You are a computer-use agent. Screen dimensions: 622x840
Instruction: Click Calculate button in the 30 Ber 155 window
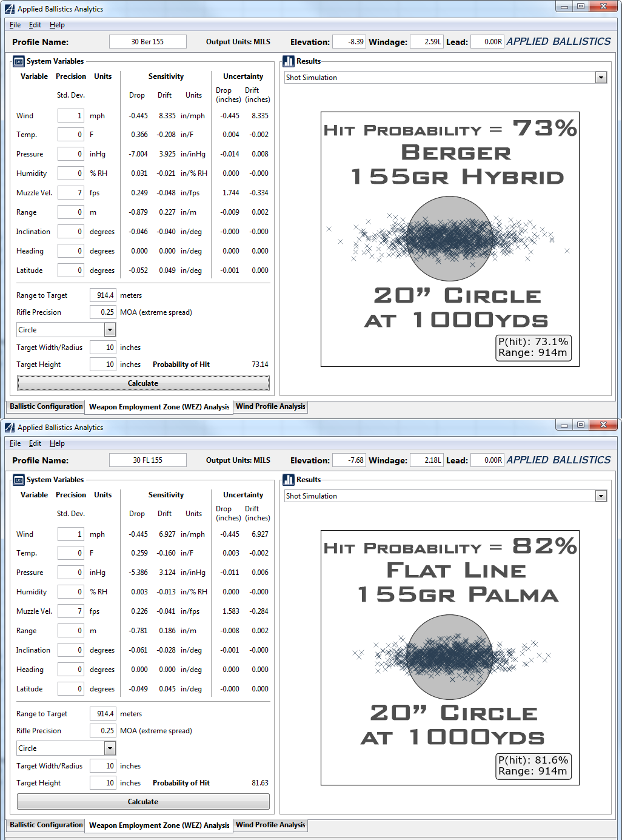coord(143,383)
